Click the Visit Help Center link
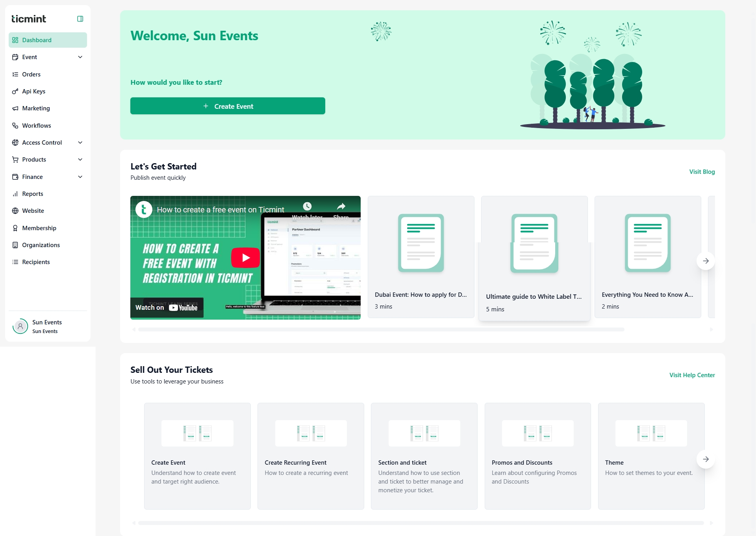The width and height of the screenshot is (756, 536). [x=692, y=375]
